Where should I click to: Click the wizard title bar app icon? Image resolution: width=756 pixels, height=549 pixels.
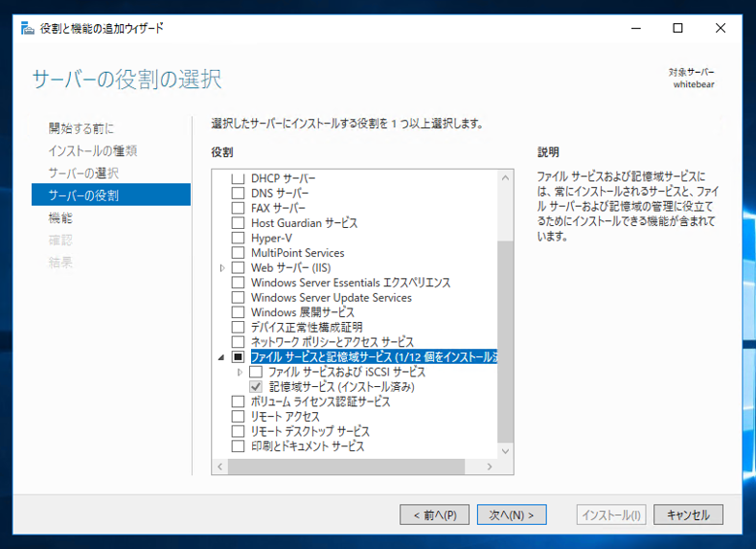[27, 28]
